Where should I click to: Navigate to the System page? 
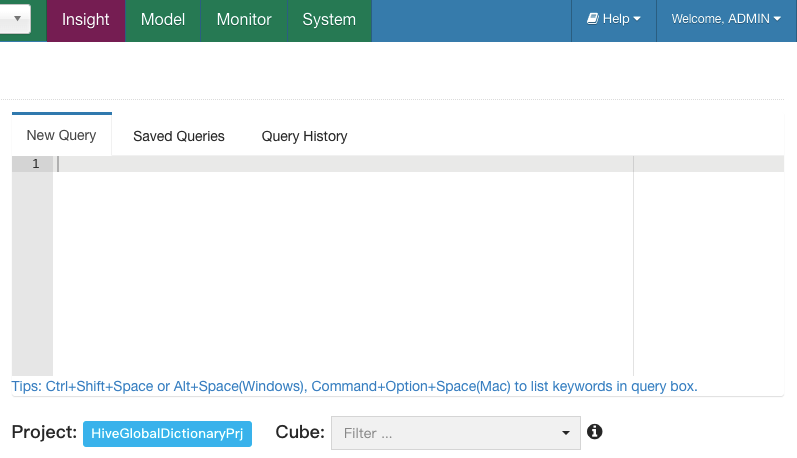pos(329,19)
